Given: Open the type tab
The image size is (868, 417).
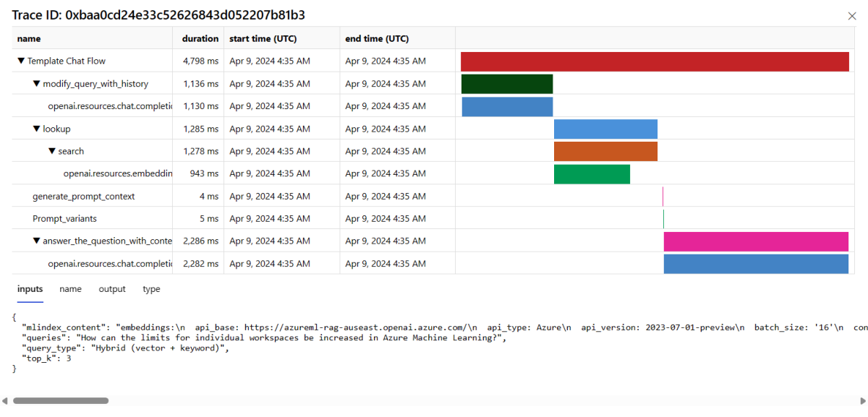Looking at the screenshot, I should click(151, 289).
